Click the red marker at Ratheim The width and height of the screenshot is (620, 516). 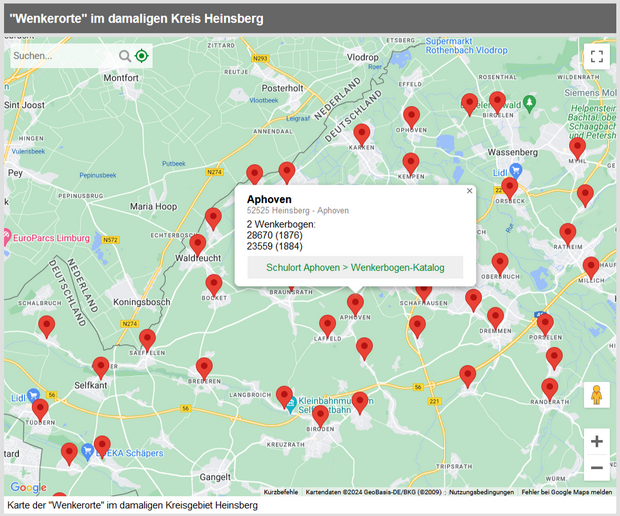pyautogui.click(x=567, y=234)
